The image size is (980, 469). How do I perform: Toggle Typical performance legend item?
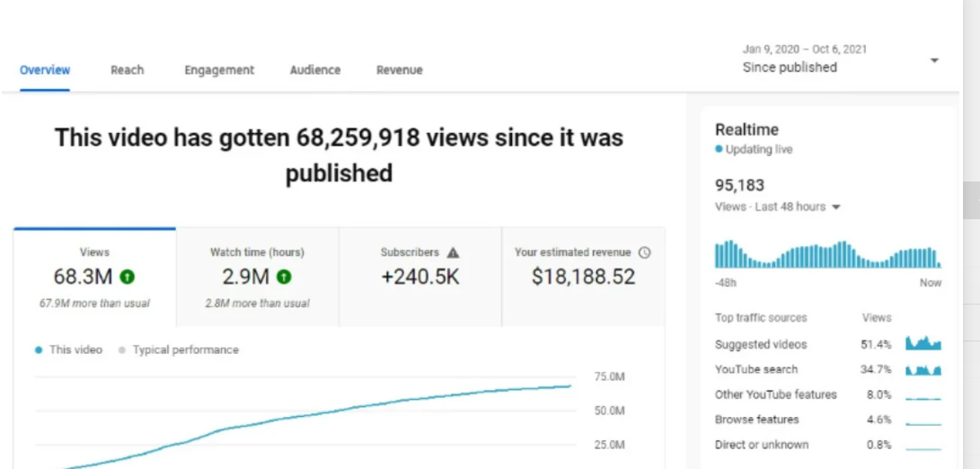179,350
